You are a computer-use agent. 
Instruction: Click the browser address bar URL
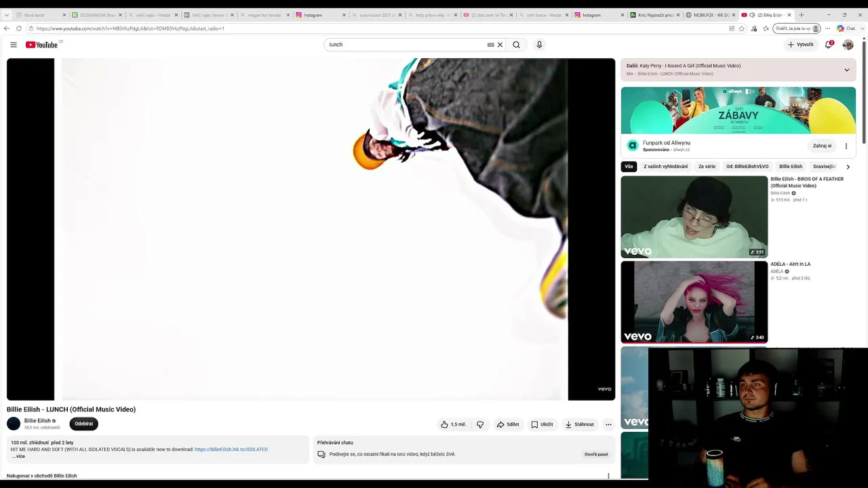click(x=130, y=28)
